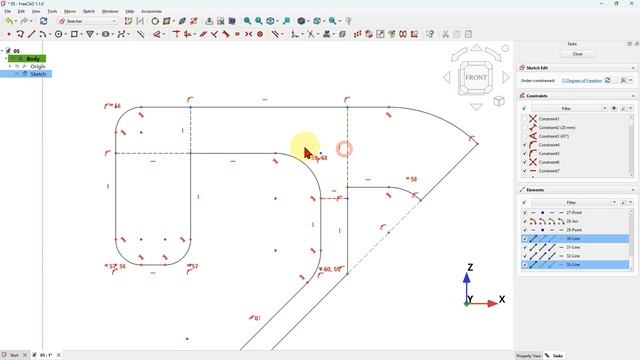Open the Sketch menu

point(89,11)
